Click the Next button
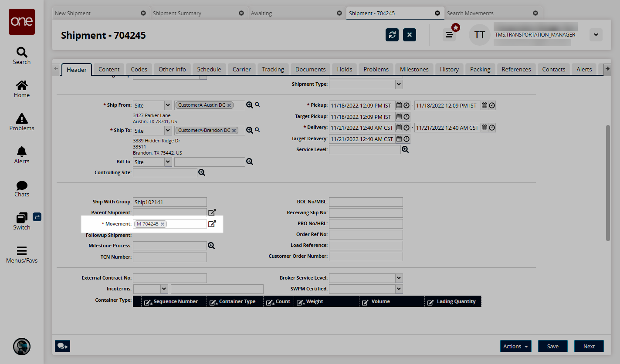Viewport: 620px width, 364px height. click(x=589, y=346)
